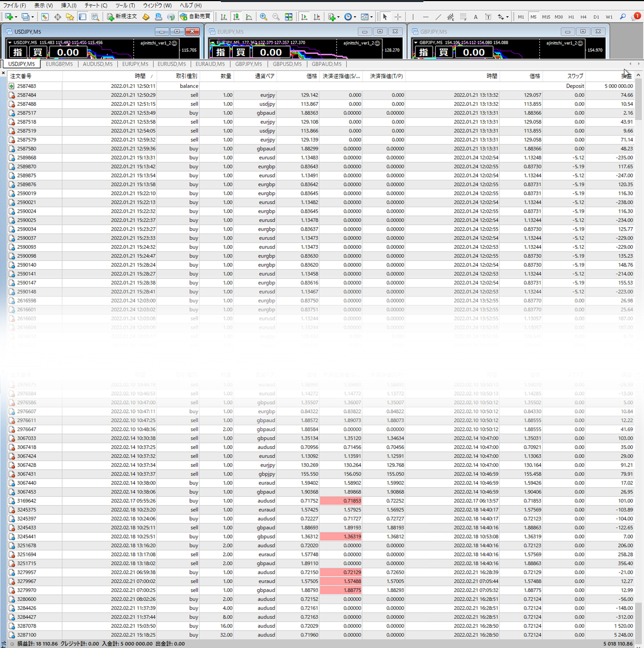Open the Market Watch window icon
This screenshot has width=644, height=648.
pos(45,17)
